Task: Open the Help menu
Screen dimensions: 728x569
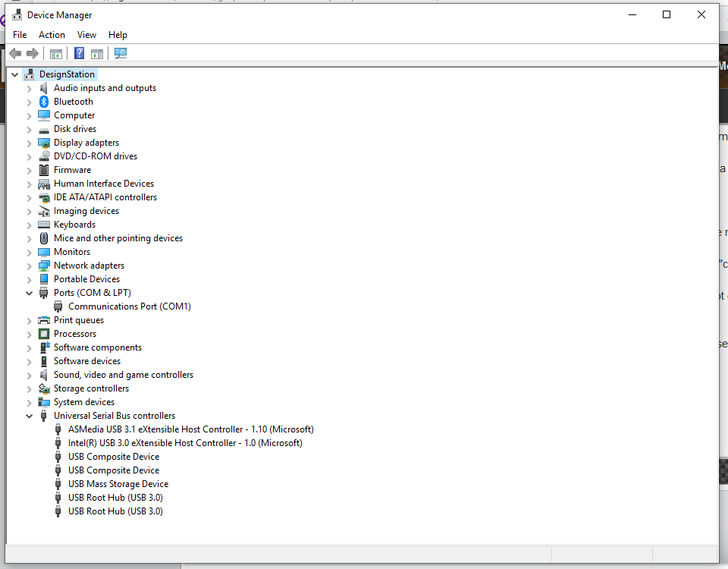Action: tap(118, 35)
